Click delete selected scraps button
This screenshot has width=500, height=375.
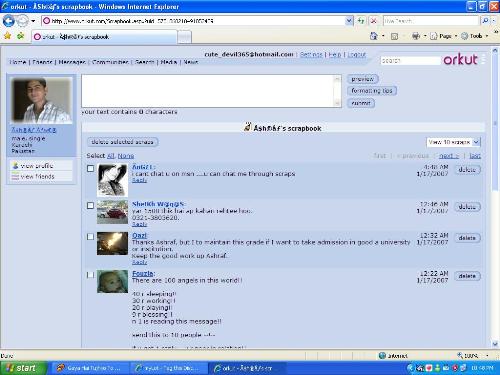pyautogui.click(x=122, y=142)
